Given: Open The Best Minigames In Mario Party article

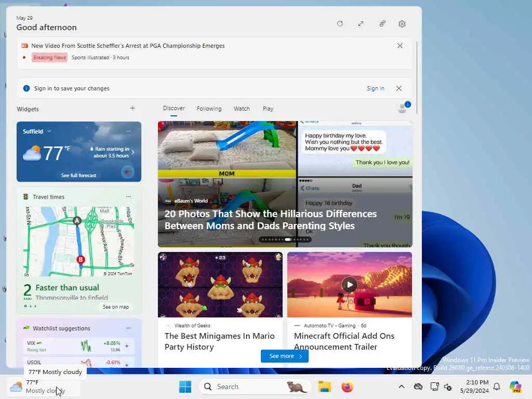Looking at the screenshot, I should tap(220, 341).
